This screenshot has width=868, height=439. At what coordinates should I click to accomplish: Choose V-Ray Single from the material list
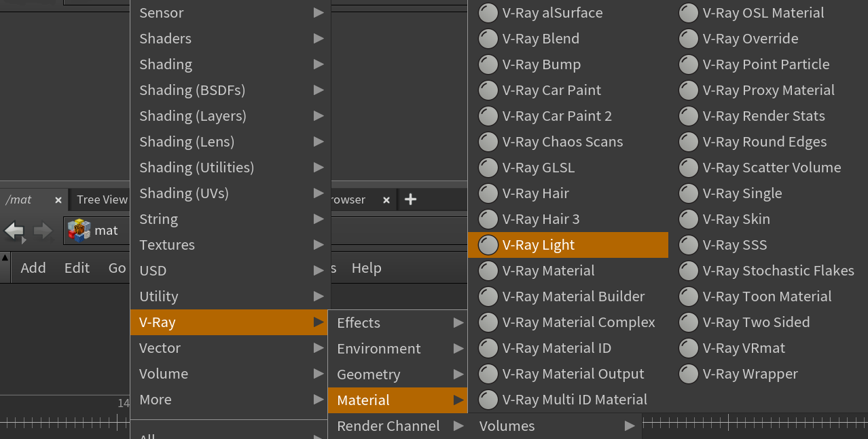pyautogui.click(x=768, y=193)
